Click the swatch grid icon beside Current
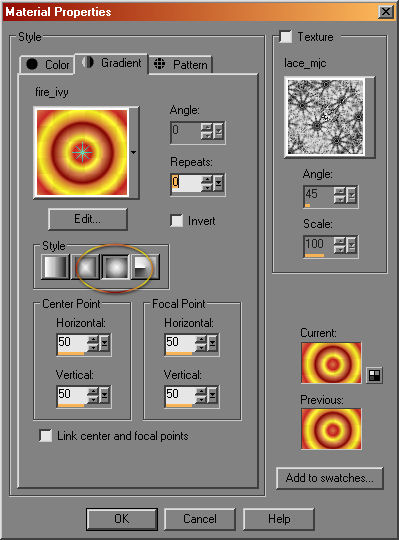 (374, 375)
